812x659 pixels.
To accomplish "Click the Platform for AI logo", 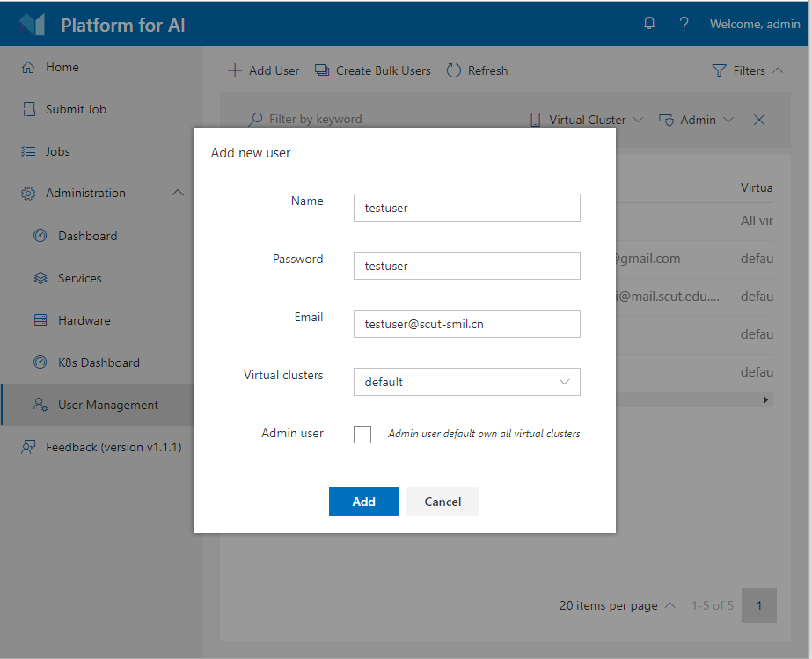I will pos(33,25).
